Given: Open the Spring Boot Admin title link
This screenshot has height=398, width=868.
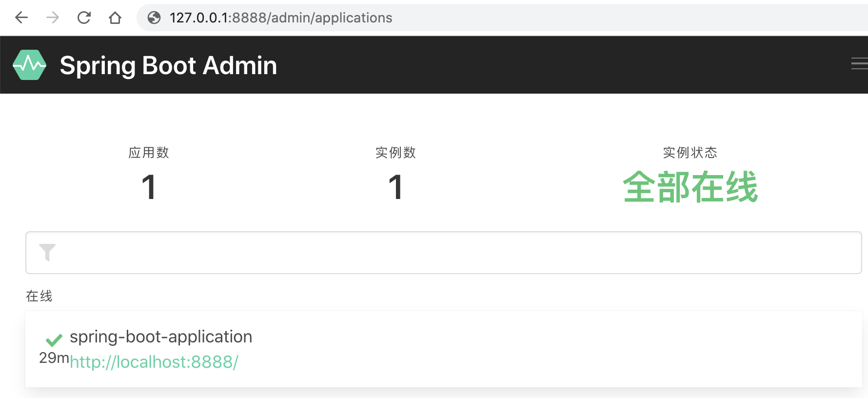Looking at the screenshot, I should [x=168, y=65].
